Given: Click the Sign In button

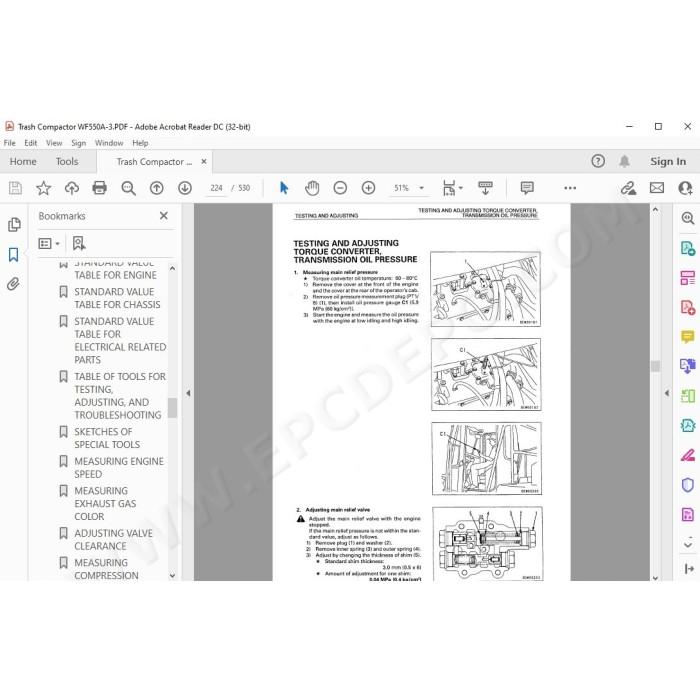Looking at the screenshot, I should tap(668, 162).
